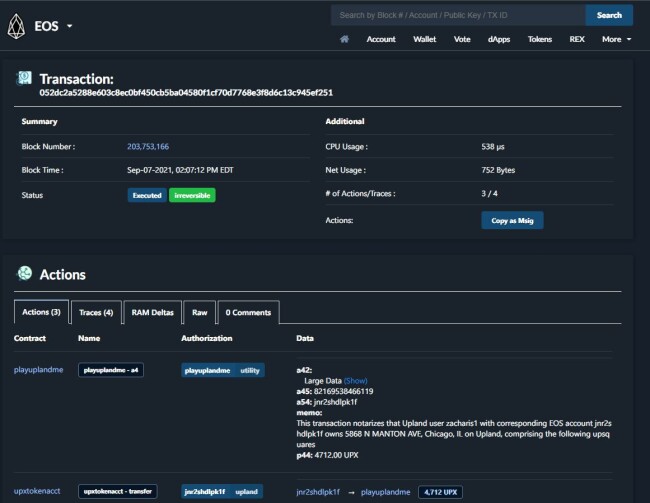650x503 pixels.
Task: Open the Tokens menu item
Action: (540, 39)
